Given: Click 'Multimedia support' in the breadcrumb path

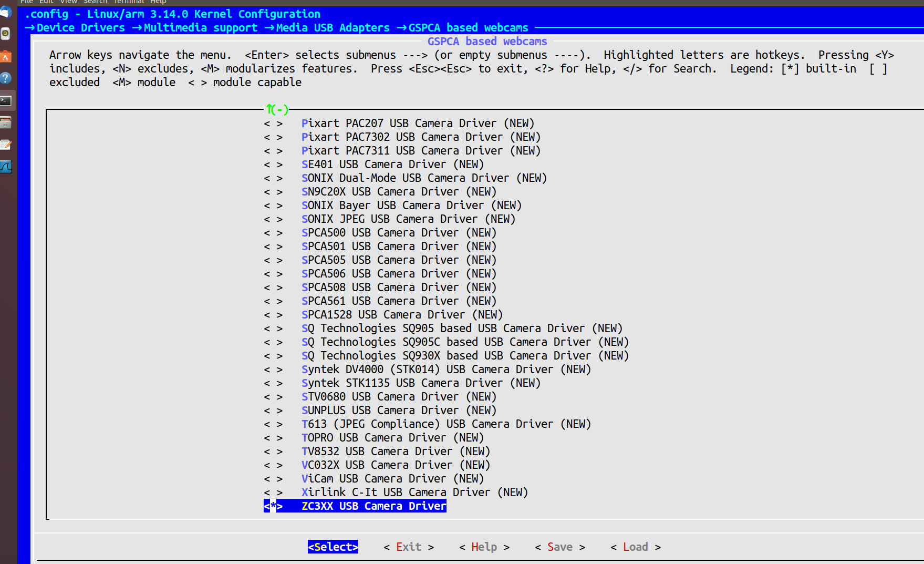Looking at the screenshot, I should [x=201, y=28].
